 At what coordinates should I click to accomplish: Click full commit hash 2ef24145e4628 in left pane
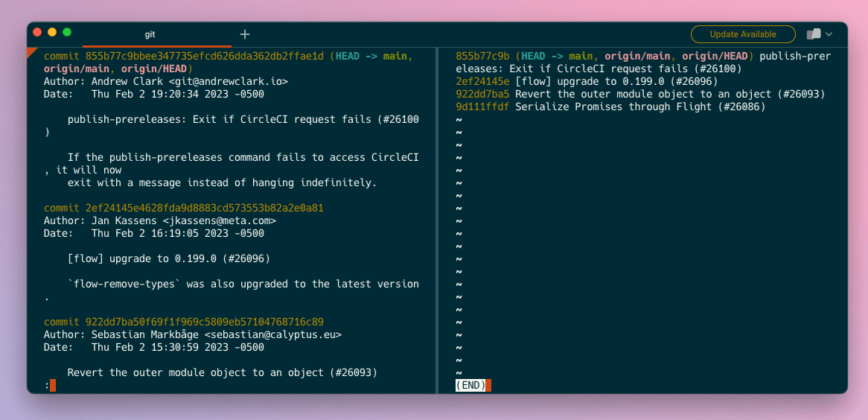point(205,208)
